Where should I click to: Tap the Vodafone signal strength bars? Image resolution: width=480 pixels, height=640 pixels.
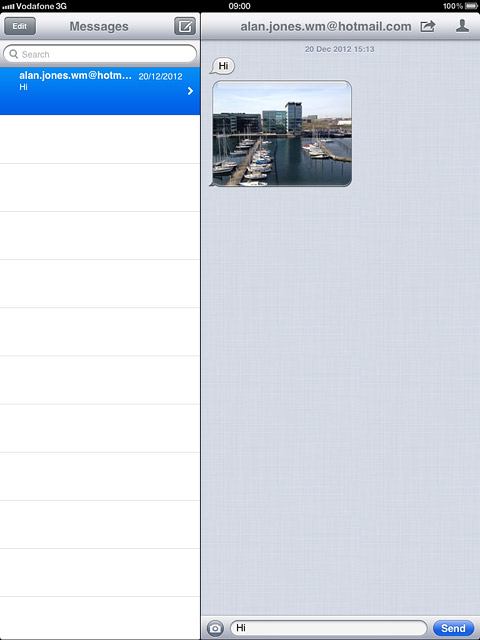(8, 7)
